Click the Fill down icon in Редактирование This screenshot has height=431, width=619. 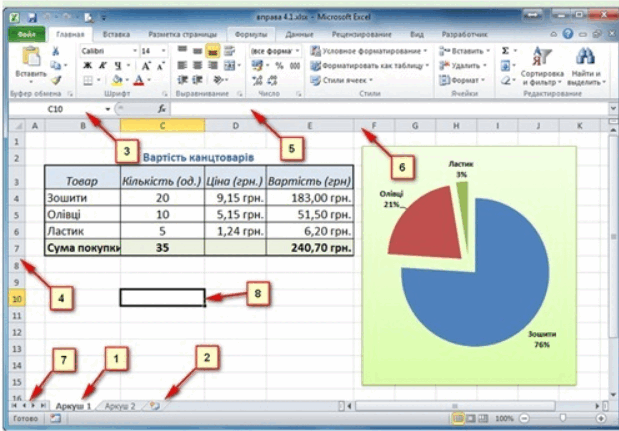(505, 66)
